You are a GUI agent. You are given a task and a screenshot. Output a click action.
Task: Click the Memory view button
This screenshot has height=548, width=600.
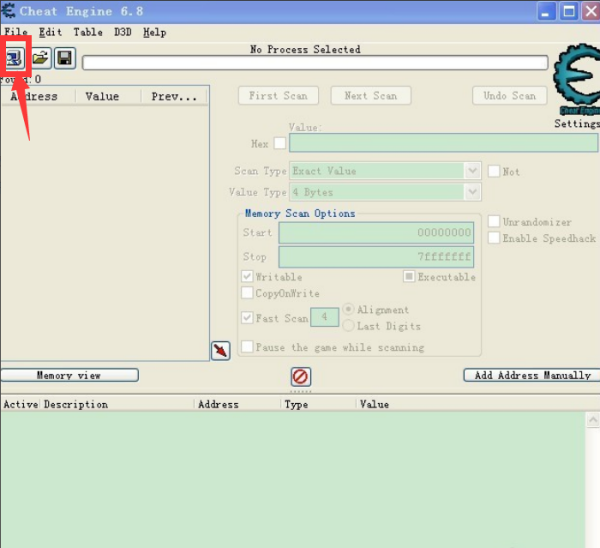click(x=69, y=375)
